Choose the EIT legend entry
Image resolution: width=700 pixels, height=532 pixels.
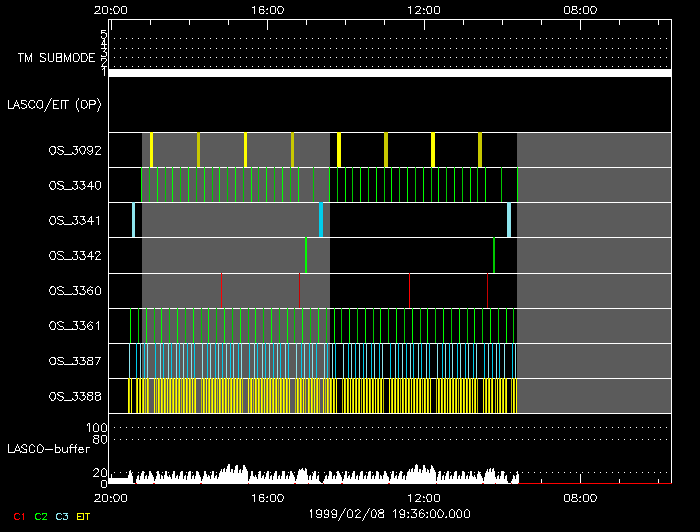pyautogui.click(x=83, y=516)
